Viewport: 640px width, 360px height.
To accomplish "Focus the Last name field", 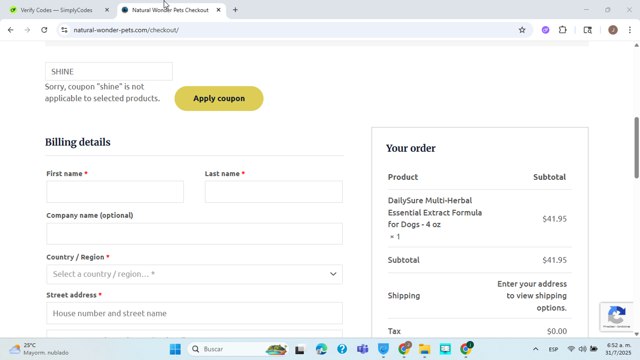I will pos(273,191).
